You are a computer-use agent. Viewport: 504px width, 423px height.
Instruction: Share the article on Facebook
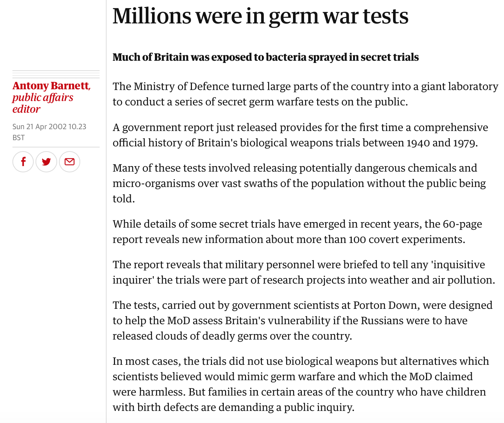[x=23, y=162]
